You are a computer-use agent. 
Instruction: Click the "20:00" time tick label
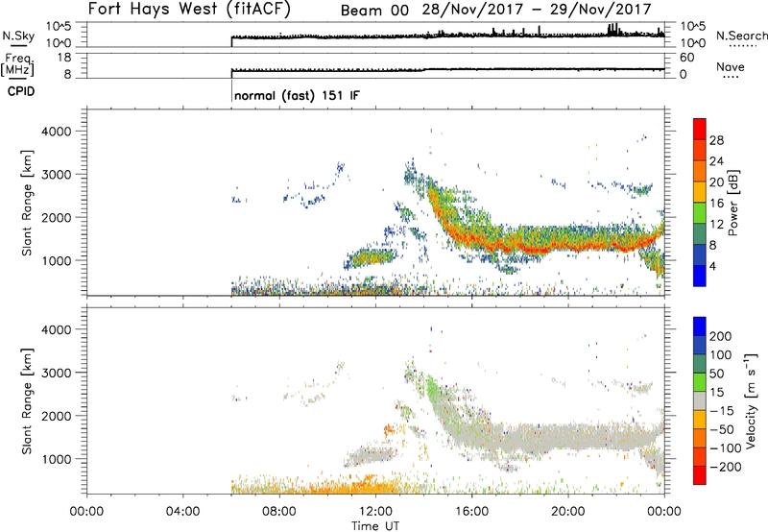point(567,512)
